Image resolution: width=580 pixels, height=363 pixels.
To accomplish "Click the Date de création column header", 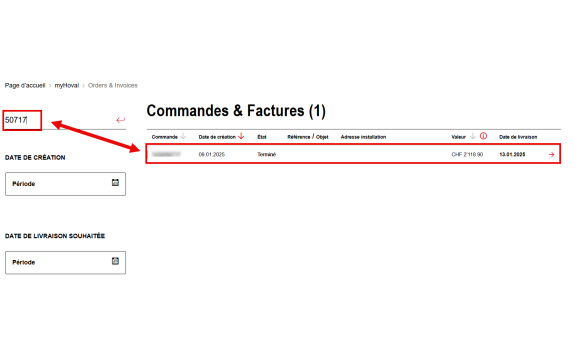I will [217, 137].
